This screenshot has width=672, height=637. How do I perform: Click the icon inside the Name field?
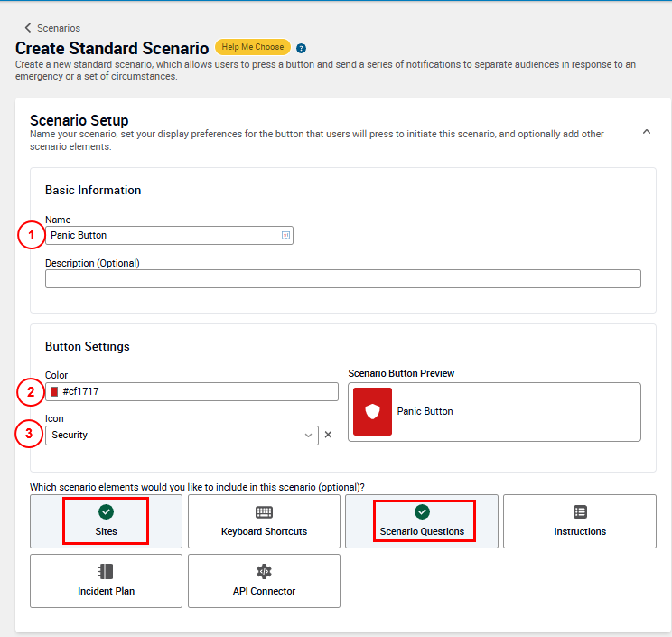tap(285, 235)
